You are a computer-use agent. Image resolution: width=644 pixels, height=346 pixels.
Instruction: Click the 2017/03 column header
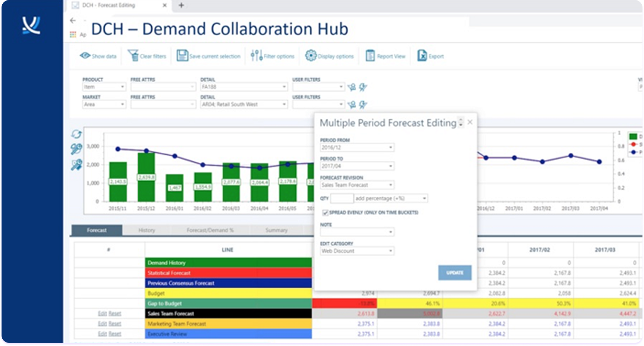(x=605, y=250)
